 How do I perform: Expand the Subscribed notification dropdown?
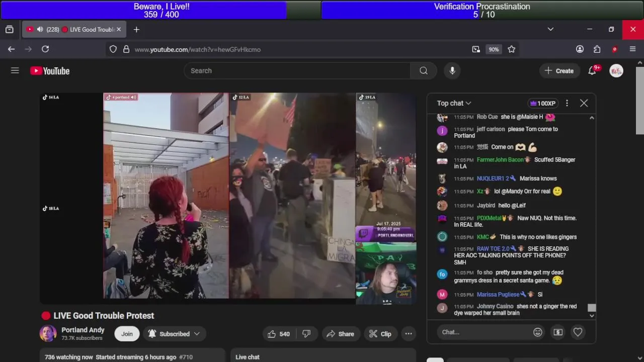pyautogui.click(x=174, y=334)
